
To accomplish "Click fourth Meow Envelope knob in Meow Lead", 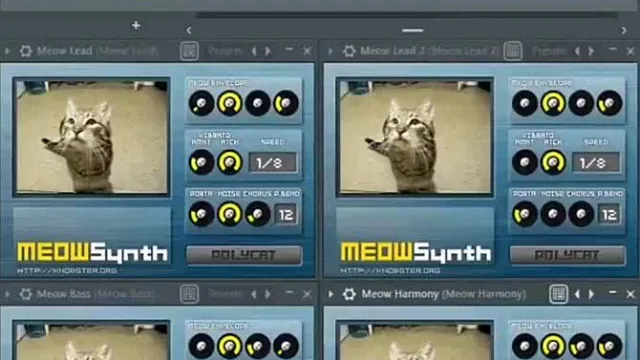I will pos(286,103).
